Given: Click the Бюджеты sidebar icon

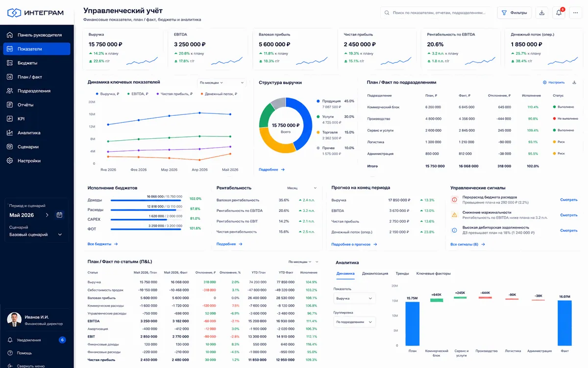Looking at the screenshot, I should pyautogui.click(x=10, y=63).
